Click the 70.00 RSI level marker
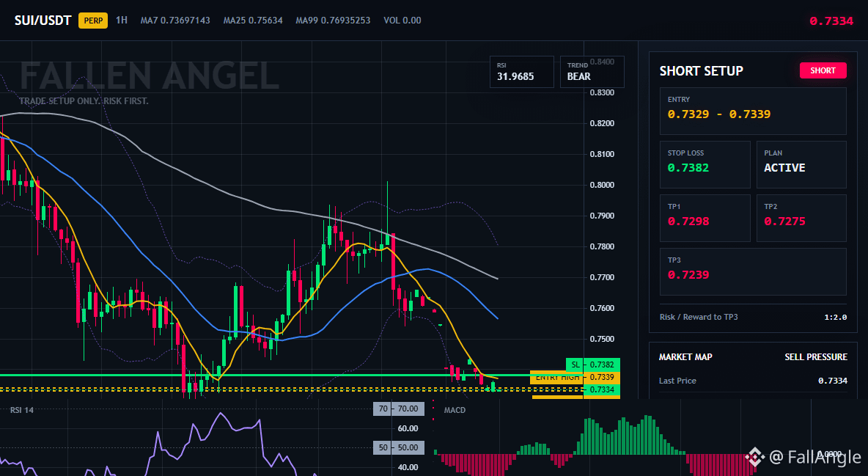This screenshot has width=868, height=476. click(400, 409)
